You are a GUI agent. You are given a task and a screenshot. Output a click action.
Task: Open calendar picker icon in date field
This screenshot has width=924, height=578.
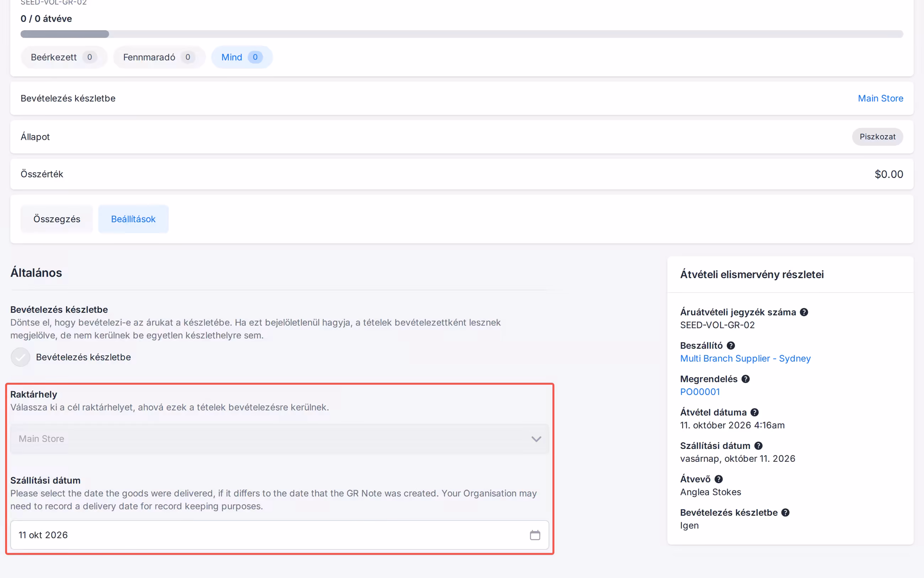click(535, 535)
